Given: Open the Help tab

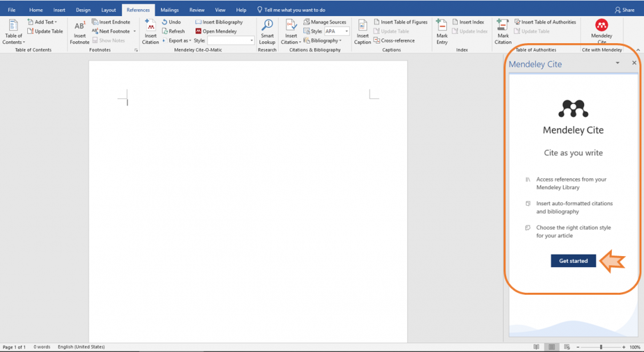Looking at the screenshot, I should pyautogui.click(x=241, y=10).
